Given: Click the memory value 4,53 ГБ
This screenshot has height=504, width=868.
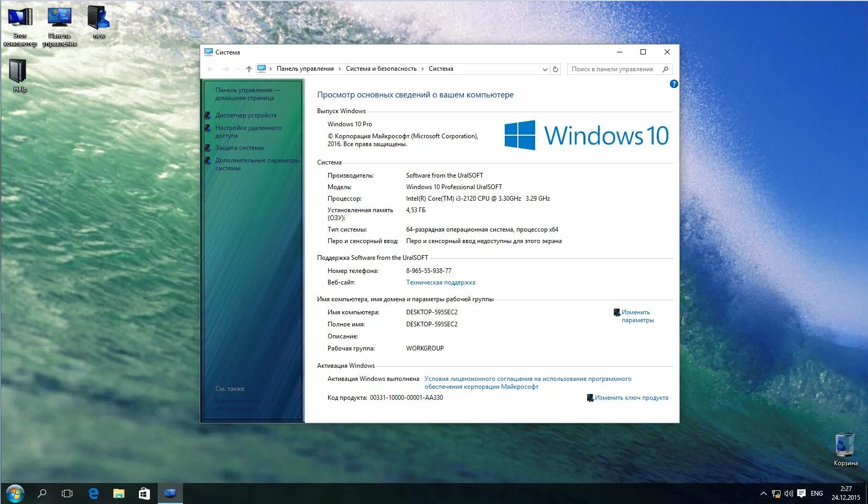Looking at the screenshot, I should coord(416,210).
